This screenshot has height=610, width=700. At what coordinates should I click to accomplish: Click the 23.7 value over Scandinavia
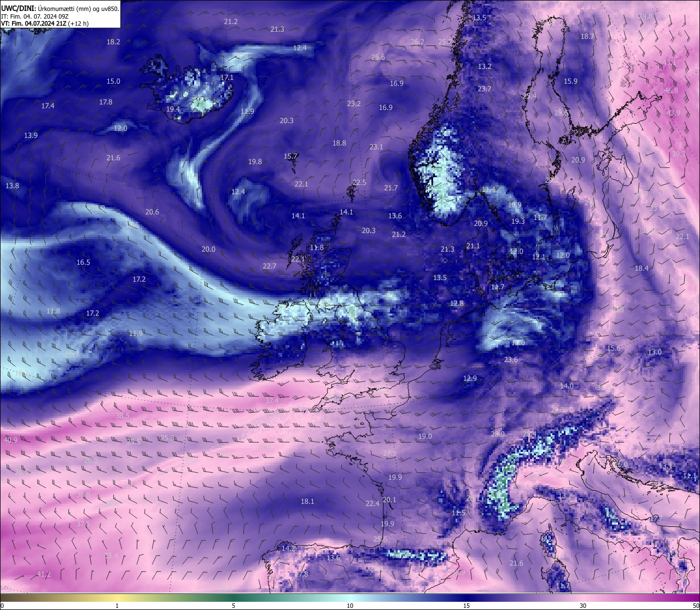coord(485,89)
